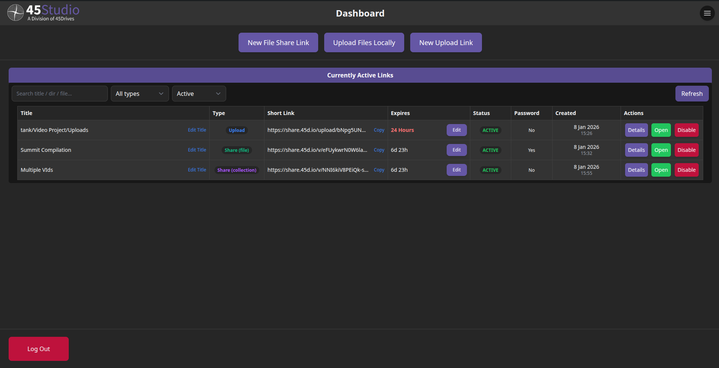
Task: Refresh the active links list
Action: (x=691, y=93)
